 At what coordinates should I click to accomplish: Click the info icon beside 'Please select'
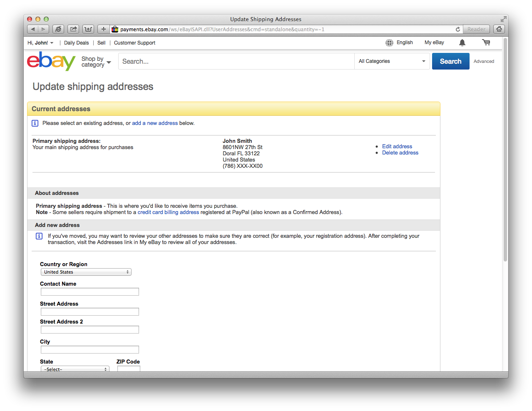click(x=35, y=123)
